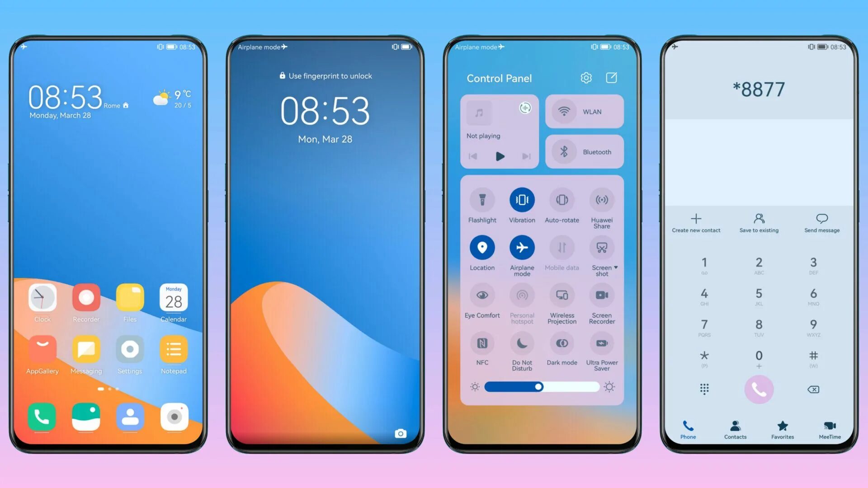Enable Vibration mode toggle
Viewport: 868px width, 488px height.
[x=522, y=200]
